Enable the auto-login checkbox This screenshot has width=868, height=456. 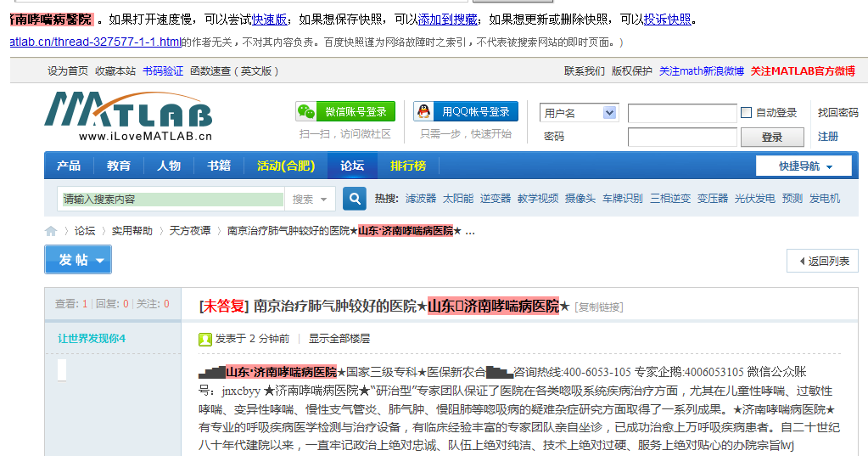click(x=746, y=113)
